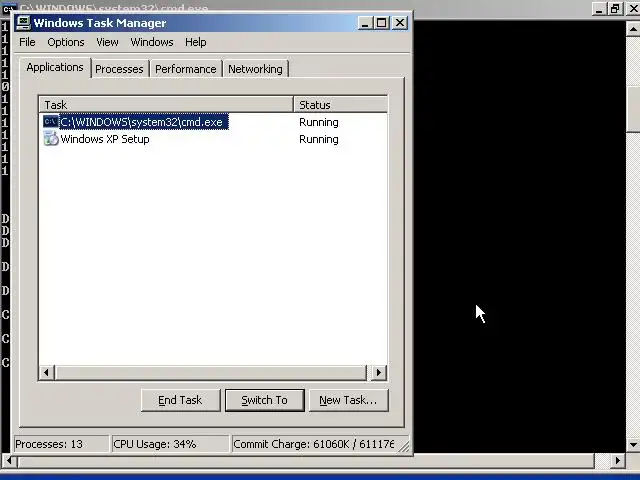The height and width of the screenshot is (480, 640).
Task: Close the cmd.exe window
Action: [633, 8]
